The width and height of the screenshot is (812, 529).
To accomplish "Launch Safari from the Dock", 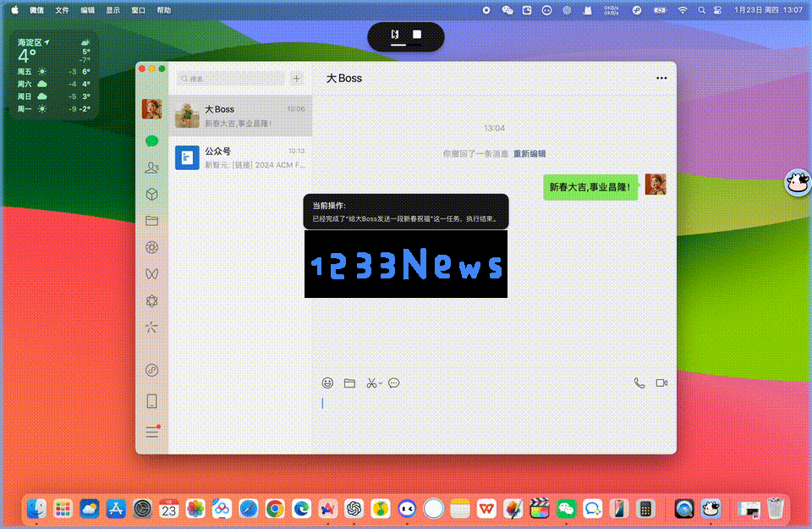I will coord(248,509).
